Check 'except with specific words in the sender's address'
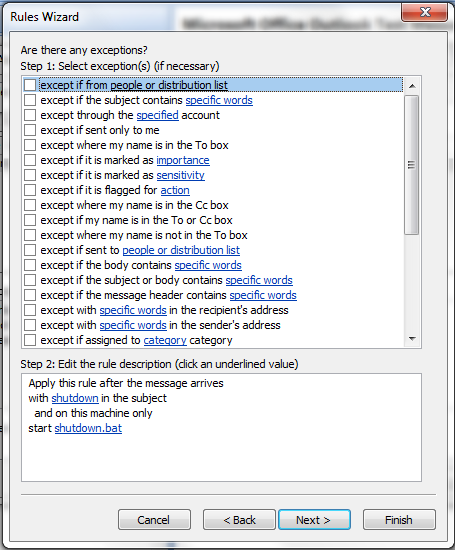Viewport: 455px width, 550px height. (x=30, y=325)
